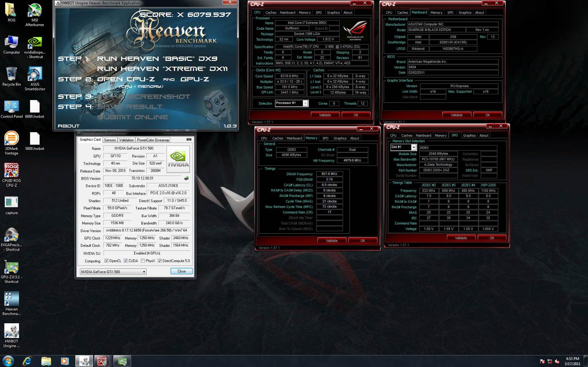The height and width of the screenshot is (367, 588).
Task: Launch ASUS Smartdoctor desktop icon
Action: click(35, 79)
